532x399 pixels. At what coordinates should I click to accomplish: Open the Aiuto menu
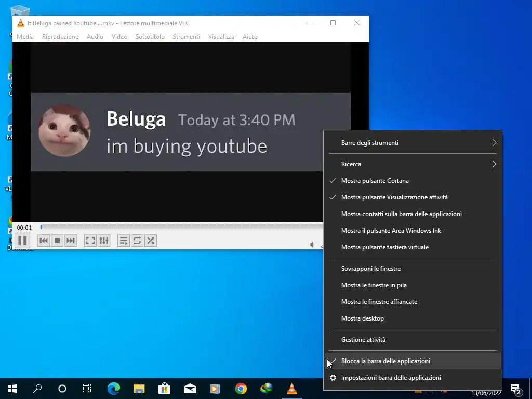coord(250,37)
